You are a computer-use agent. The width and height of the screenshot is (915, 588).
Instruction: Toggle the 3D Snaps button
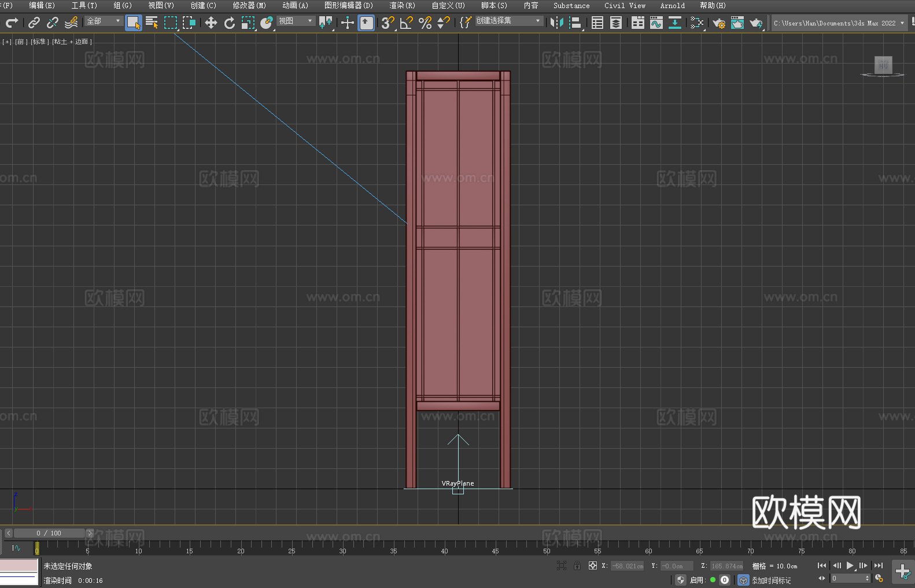388,23
